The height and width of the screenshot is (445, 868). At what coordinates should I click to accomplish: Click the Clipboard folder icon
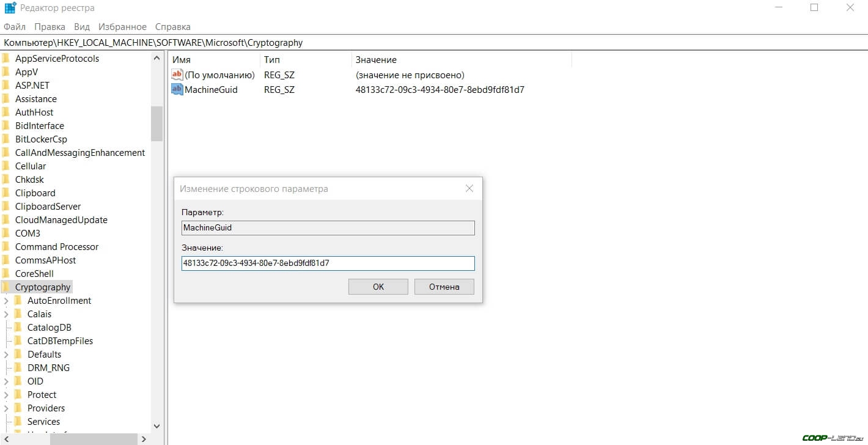6,193
